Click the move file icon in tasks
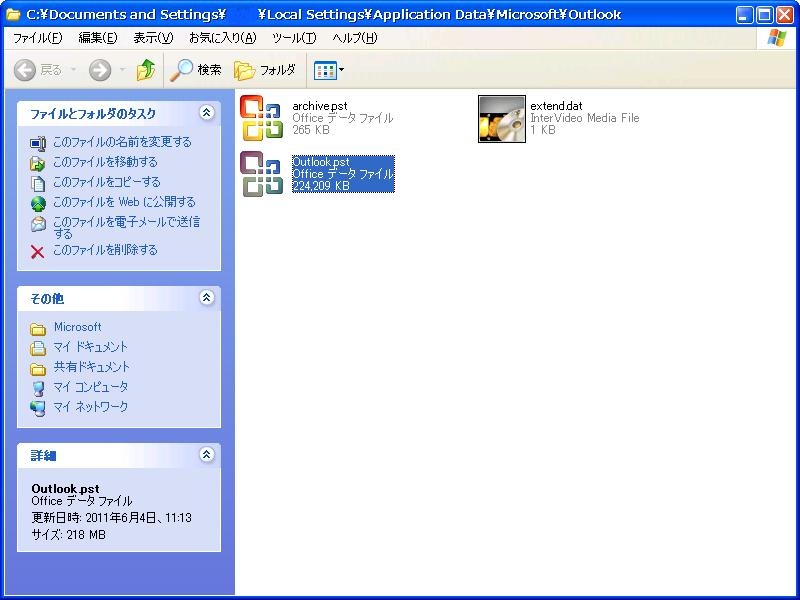800x600 pixels. (38, 163)
